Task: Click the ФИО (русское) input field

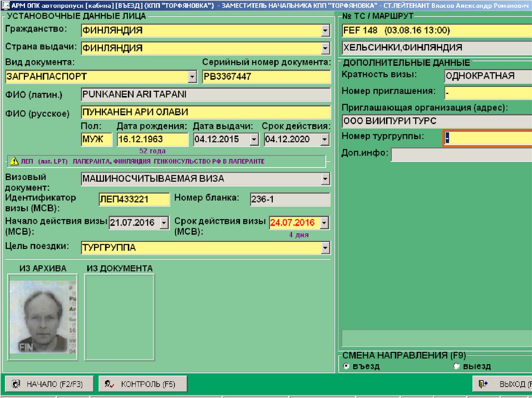Action: tap(205, 112)
